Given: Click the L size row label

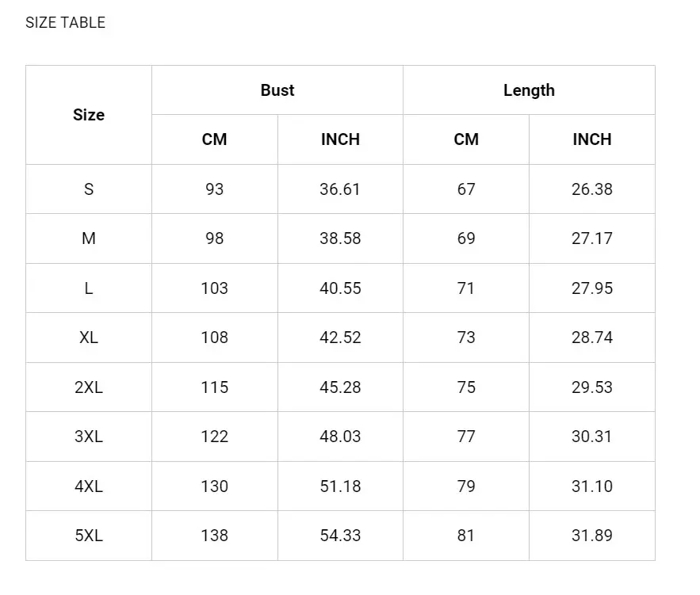Looking at the screenshot, I should tap(89, 288).
